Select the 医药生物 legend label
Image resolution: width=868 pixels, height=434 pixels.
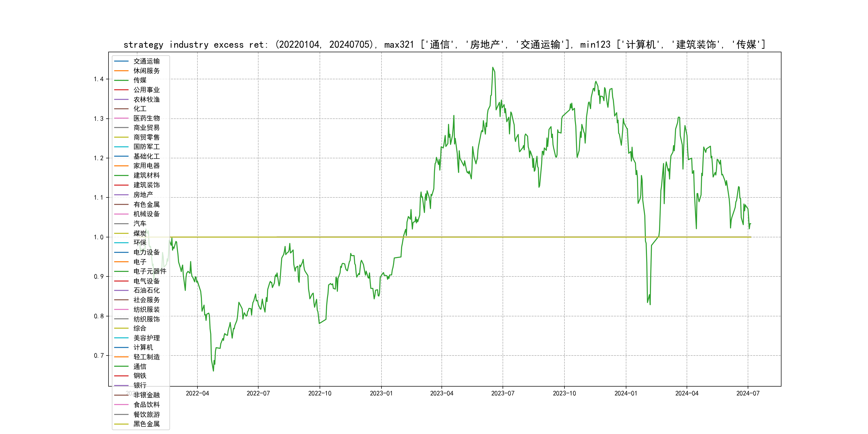click(146, 118)
